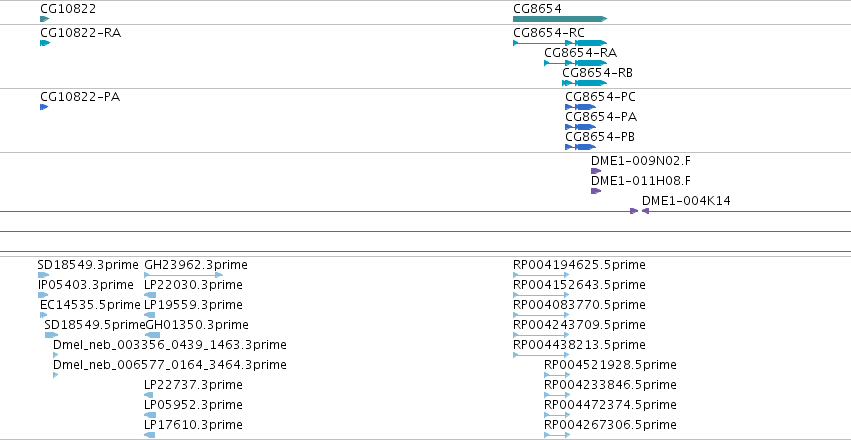
Task: Click the CG8654-PB protein feature
Action: pyautogui.click(x=580, y=147)
